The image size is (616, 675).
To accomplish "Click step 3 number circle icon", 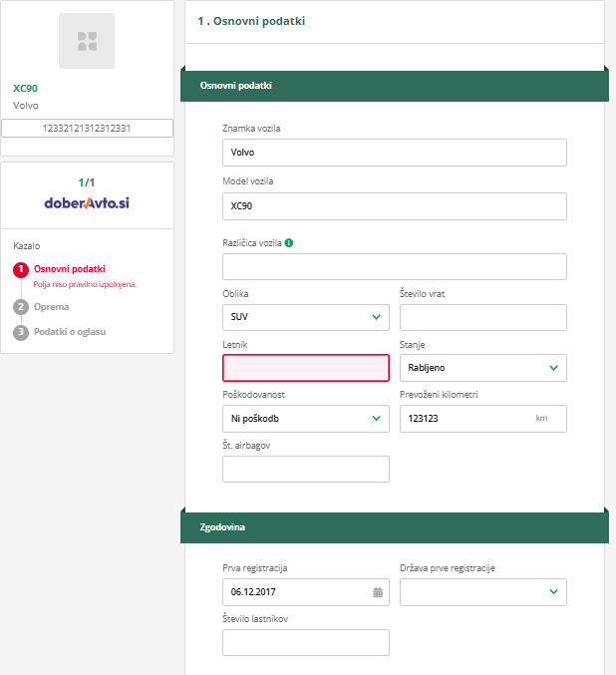I will (x=21, y=332).
